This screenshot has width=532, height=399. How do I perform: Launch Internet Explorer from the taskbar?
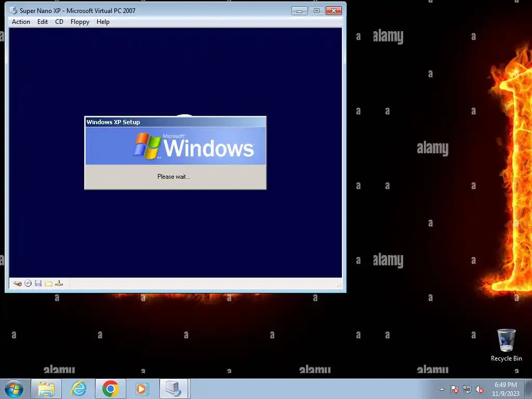point(78,389)
